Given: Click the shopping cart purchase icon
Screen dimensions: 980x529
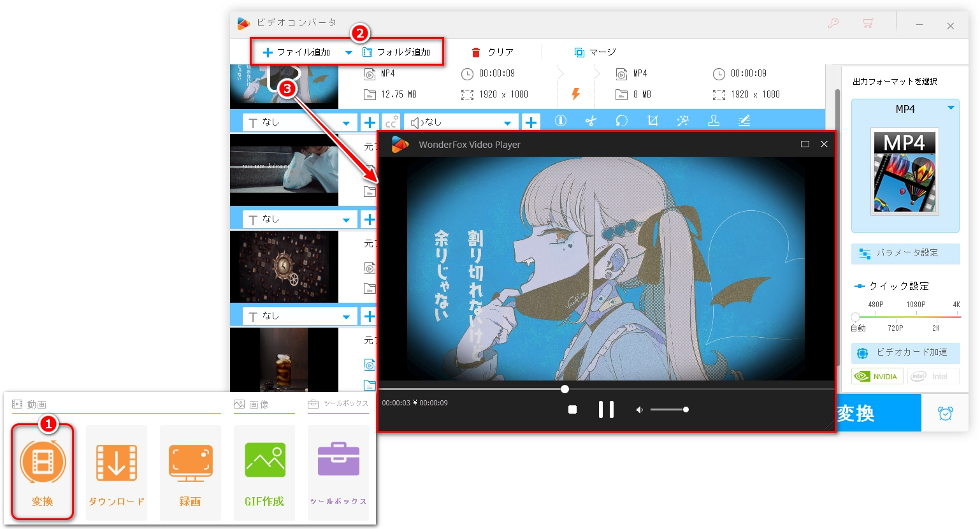Looking at the screenshot, I should click(x=868, y=24).
